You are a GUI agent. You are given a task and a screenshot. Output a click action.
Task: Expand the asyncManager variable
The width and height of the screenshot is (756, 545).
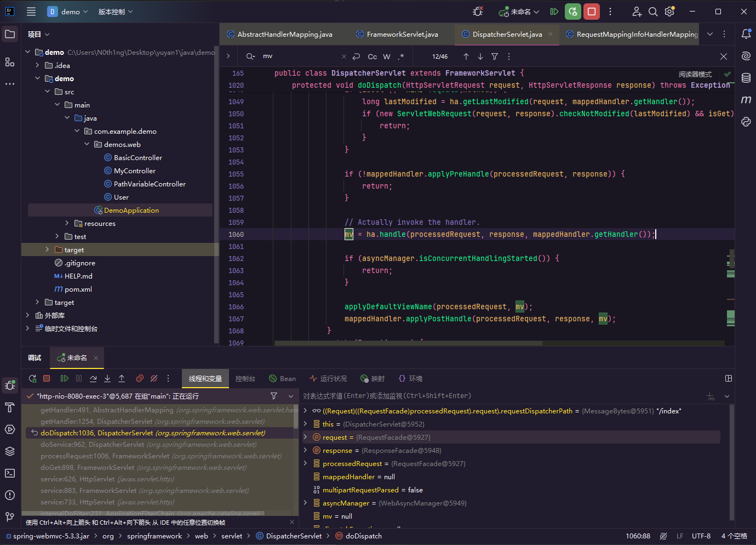coord(305,503)
